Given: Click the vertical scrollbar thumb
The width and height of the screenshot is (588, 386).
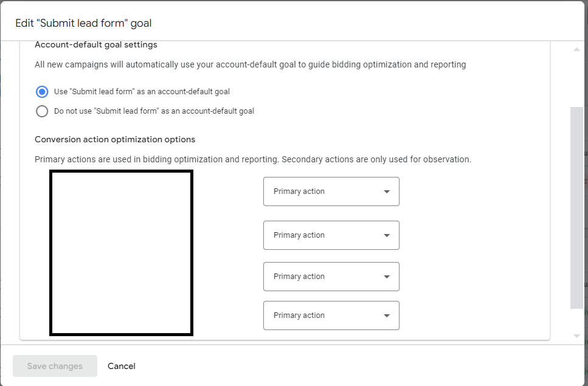Looking at the screenshot, I should (576, 207).
